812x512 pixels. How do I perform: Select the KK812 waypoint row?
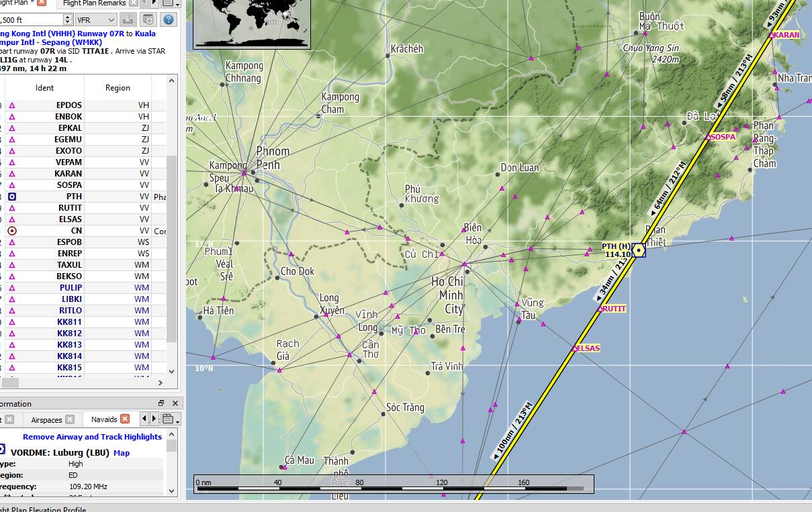coord(83,334)
